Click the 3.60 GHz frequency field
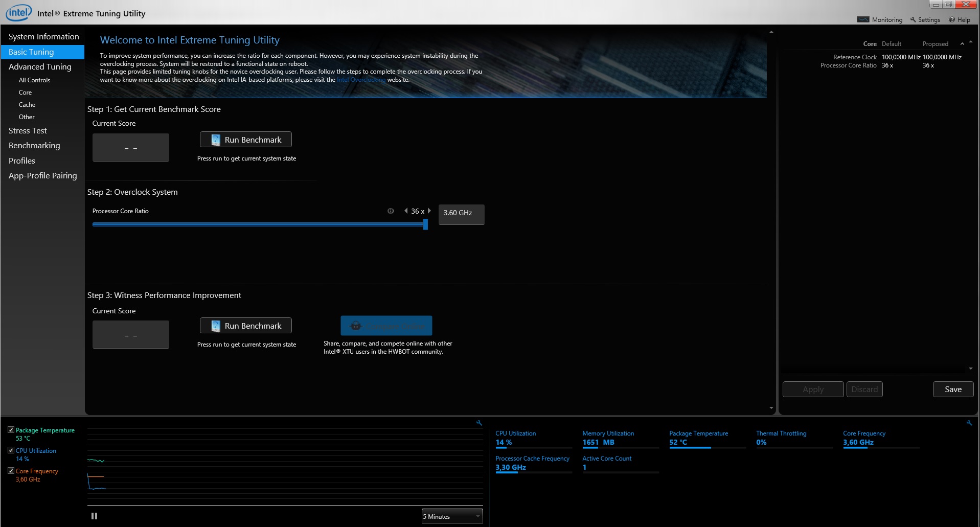The image size is (980, 527). [x=461, y=214]
